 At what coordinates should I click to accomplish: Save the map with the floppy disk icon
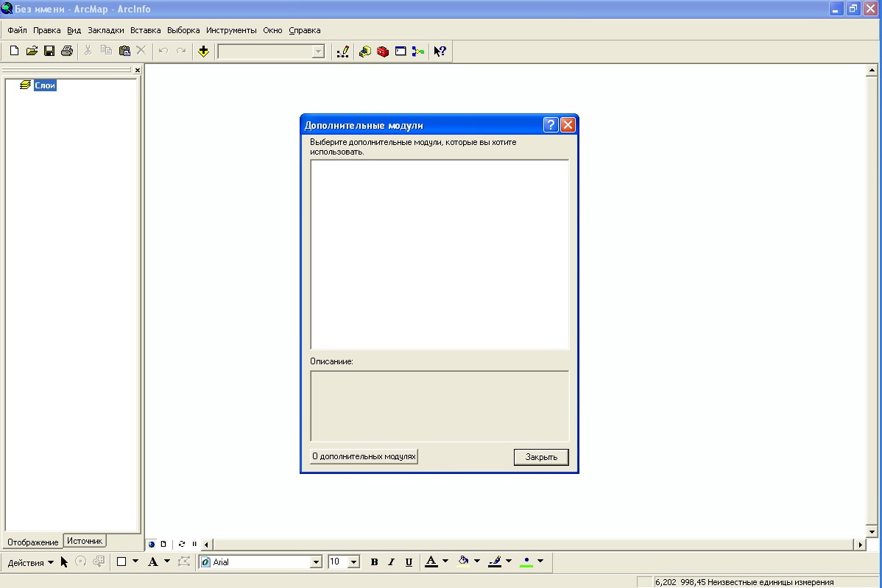pyautogui.click(x=49, y=52)
